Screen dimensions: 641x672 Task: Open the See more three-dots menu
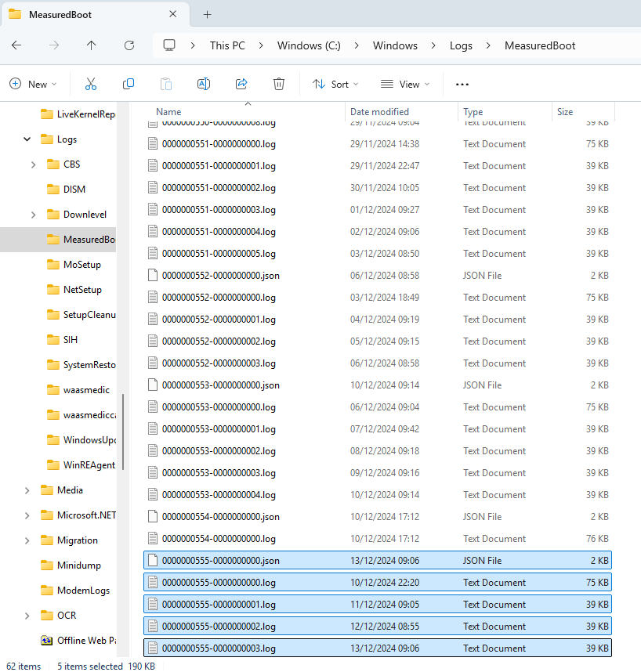[x=462, y=85]
